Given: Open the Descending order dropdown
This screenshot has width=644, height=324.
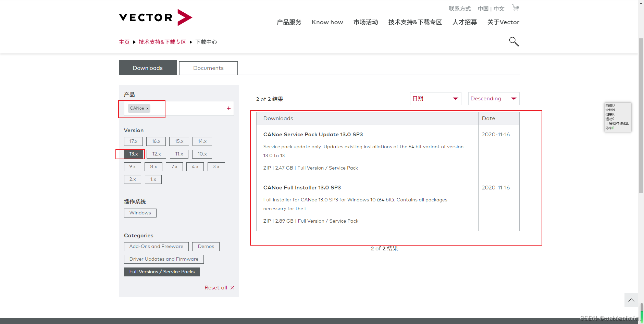Looking at the screenshot, I should (494, 99).
